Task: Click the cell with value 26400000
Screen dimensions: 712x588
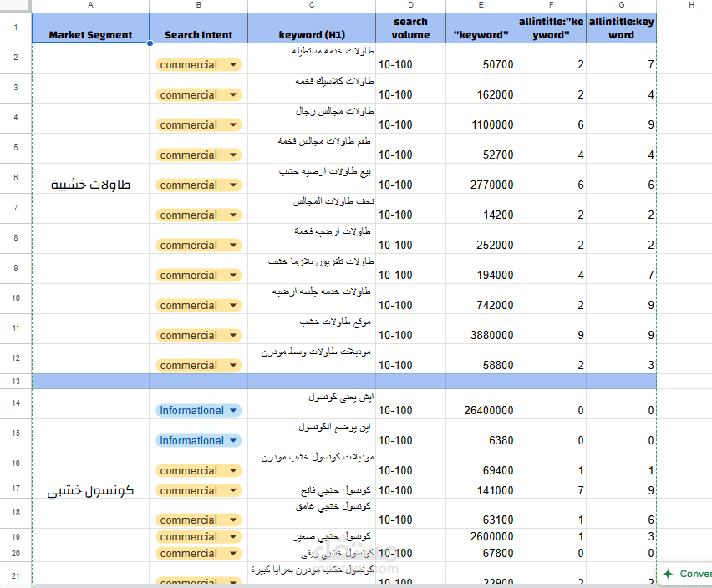Action: 481,403
